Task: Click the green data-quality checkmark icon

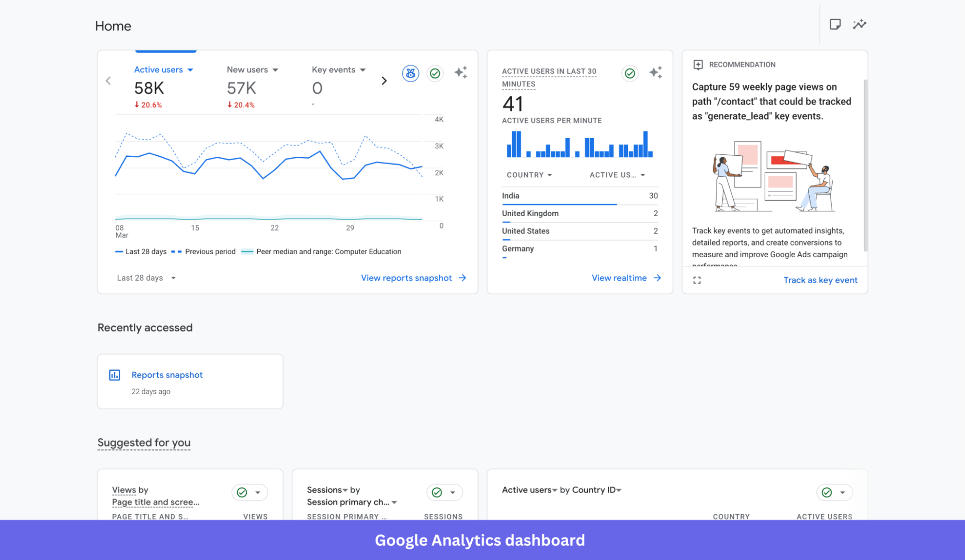Action: (x=435, y=73)
